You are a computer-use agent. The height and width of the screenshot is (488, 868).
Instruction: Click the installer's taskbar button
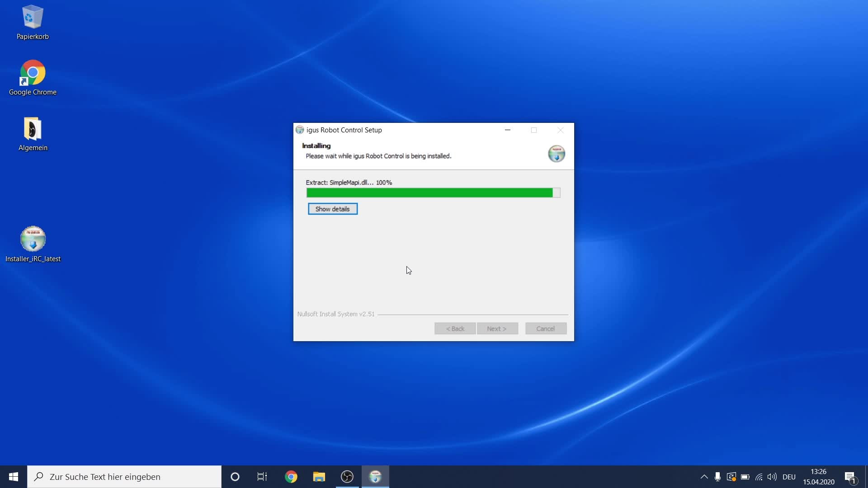point(375,477)
